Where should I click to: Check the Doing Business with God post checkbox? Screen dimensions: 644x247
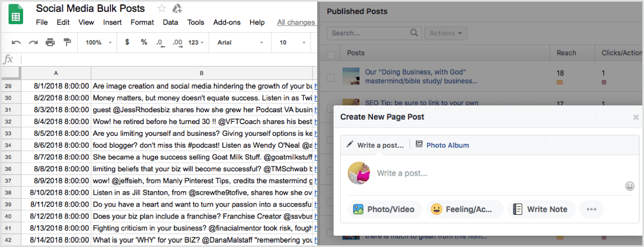coord(331,77)
